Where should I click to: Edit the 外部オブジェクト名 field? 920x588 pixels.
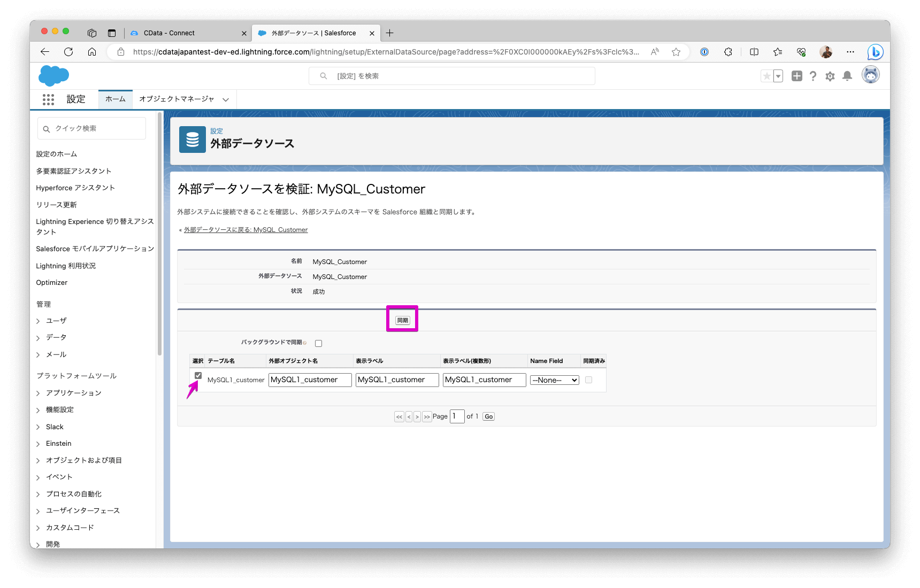click(x=310, y=380)
